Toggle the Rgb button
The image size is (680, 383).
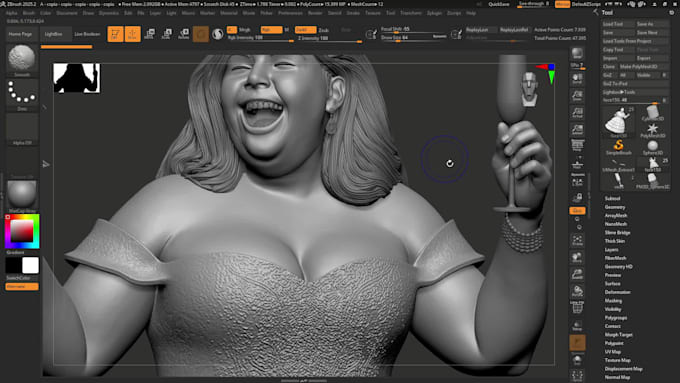pyautogui.click(x=271, y=29)
